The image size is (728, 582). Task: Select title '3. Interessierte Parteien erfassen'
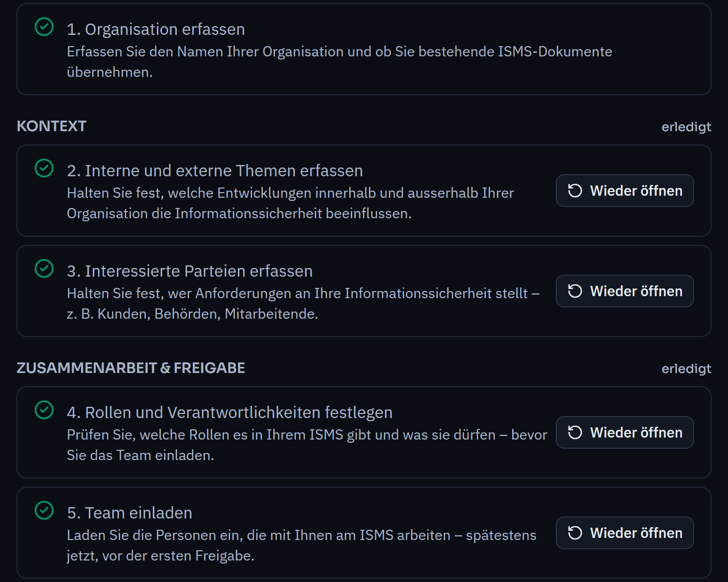click(190, 271)
